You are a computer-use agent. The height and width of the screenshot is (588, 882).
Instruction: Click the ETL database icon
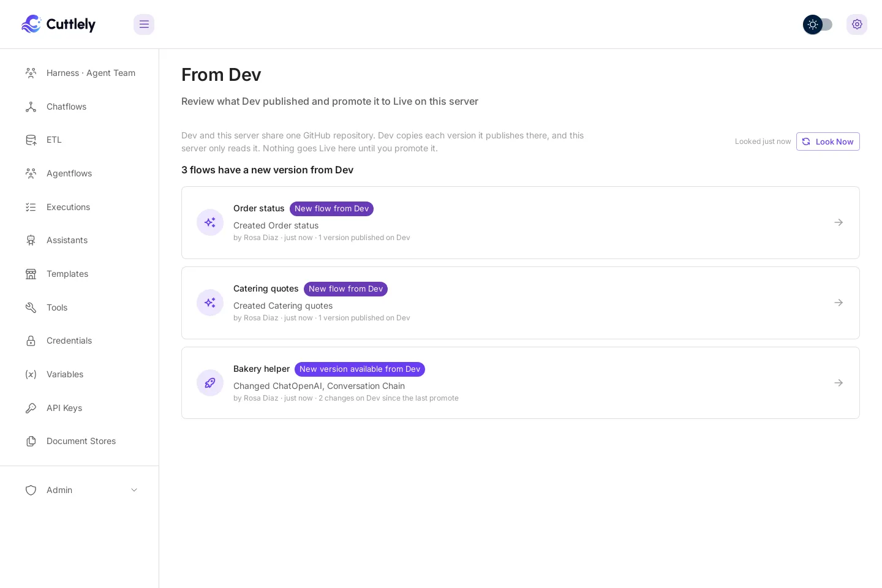tap(31, 140)
